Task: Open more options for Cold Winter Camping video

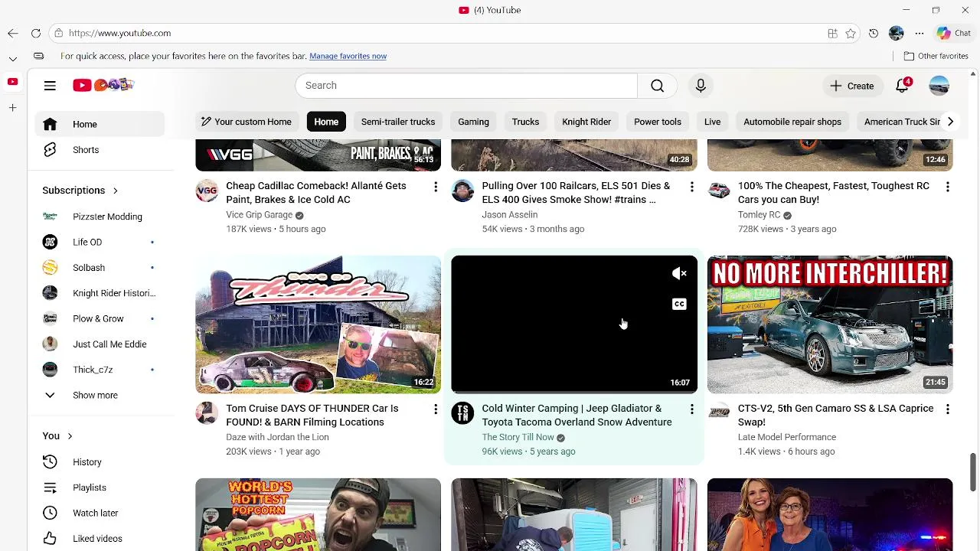Action: [x=691, y=409]
